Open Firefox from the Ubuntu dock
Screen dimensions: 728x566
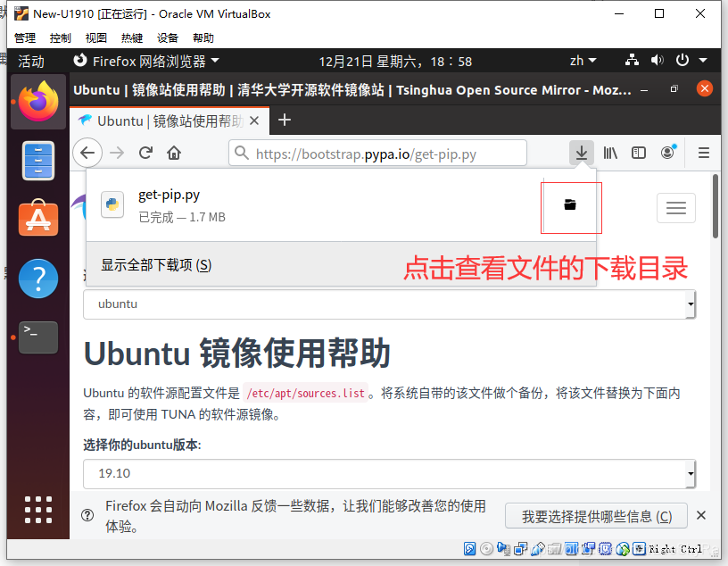(38, 101)
